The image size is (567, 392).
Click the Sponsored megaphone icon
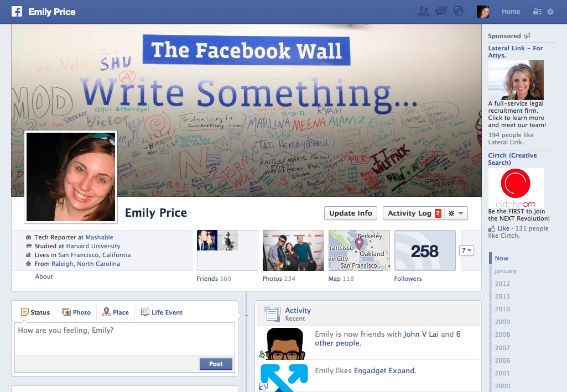[x=527, y=35]
